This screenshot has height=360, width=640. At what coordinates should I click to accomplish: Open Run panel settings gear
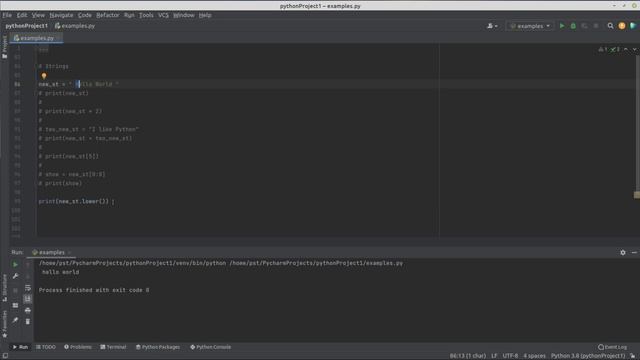click(x=623, y=253)
